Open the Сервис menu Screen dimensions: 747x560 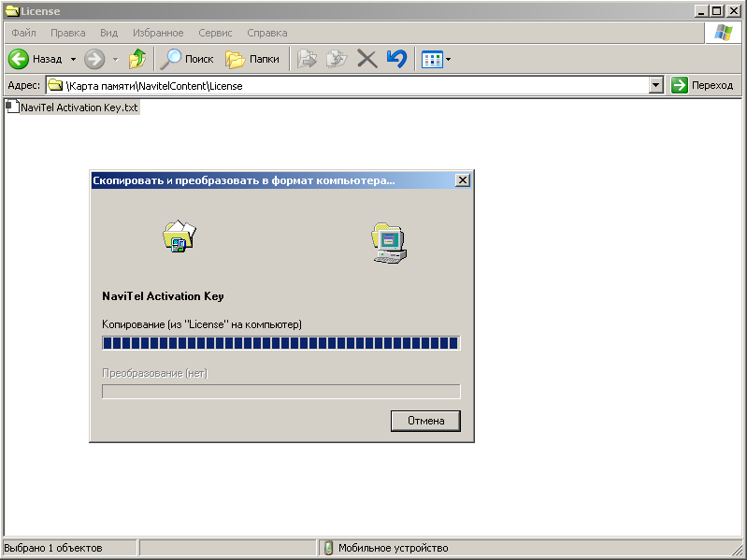[215, 33]
